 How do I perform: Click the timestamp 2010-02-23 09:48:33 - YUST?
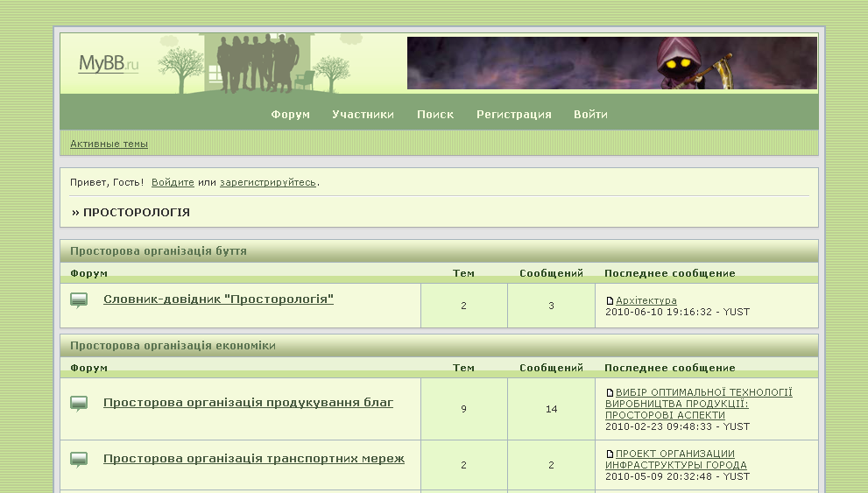click(x=678, y=426)
